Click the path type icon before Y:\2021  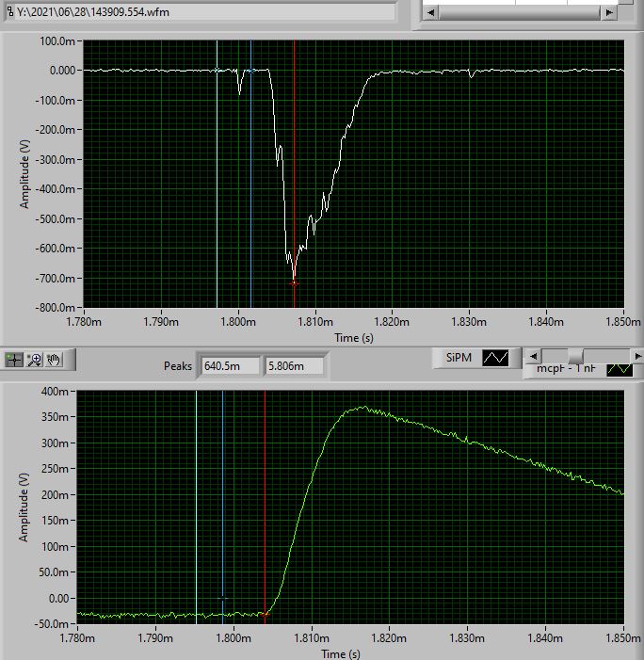pos(10,12)
